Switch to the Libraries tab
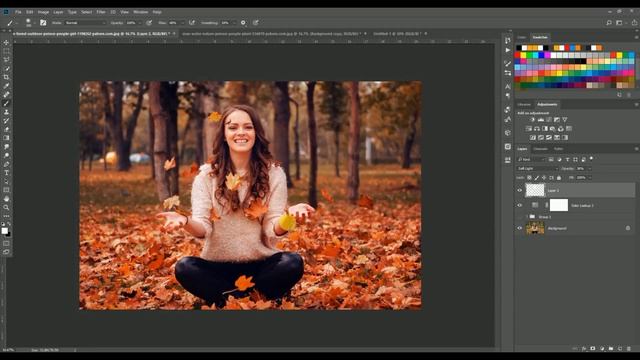Image resolution: width=640 pixels, height=360 pixels. [524, 104]
